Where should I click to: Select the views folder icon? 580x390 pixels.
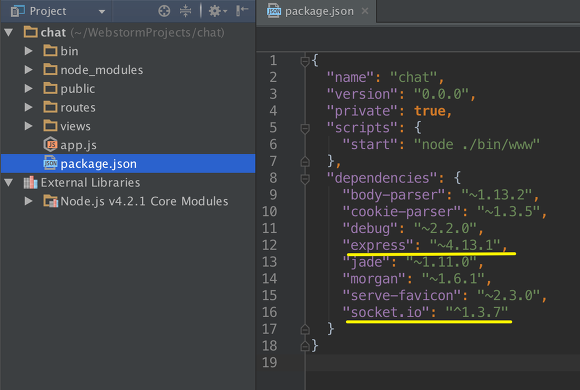click(50, 126)
